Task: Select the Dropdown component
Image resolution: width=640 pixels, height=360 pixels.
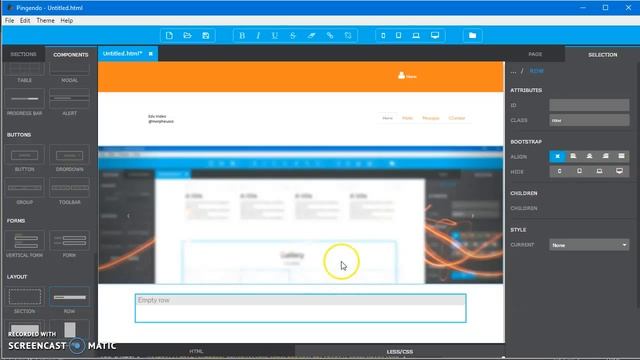Action: click(69, 158)
